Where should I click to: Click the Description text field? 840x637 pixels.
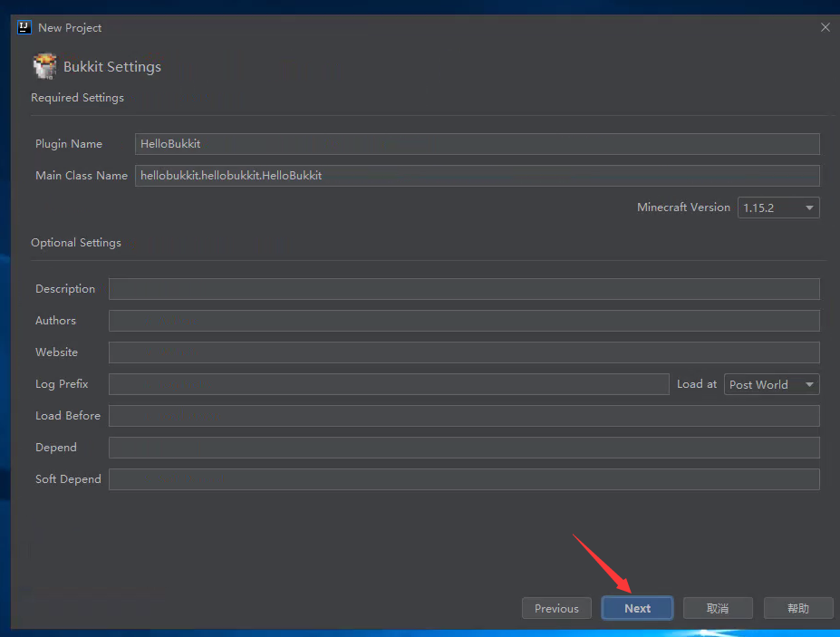[x=464, y=289]
